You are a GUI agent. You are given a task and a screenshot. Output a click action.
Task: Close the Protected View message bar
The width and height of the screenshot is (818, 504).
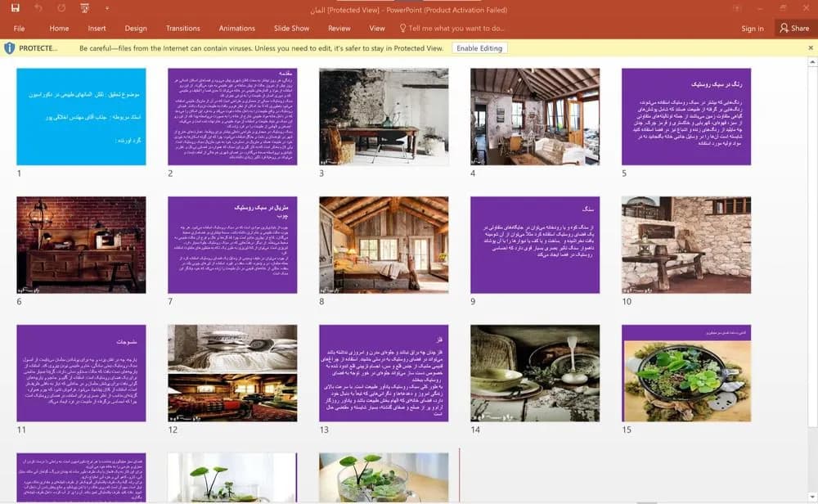coord(811,48)
